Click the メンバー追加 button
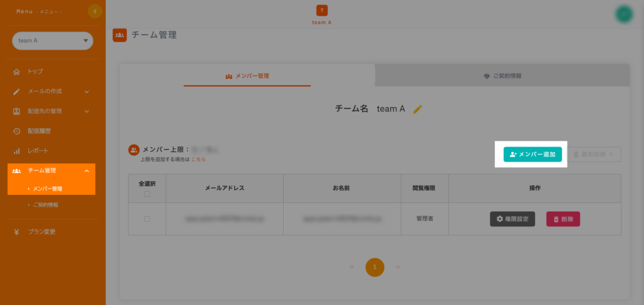This screenshot has width=644, height=305. pyautogui.click(x=533, y=154)
